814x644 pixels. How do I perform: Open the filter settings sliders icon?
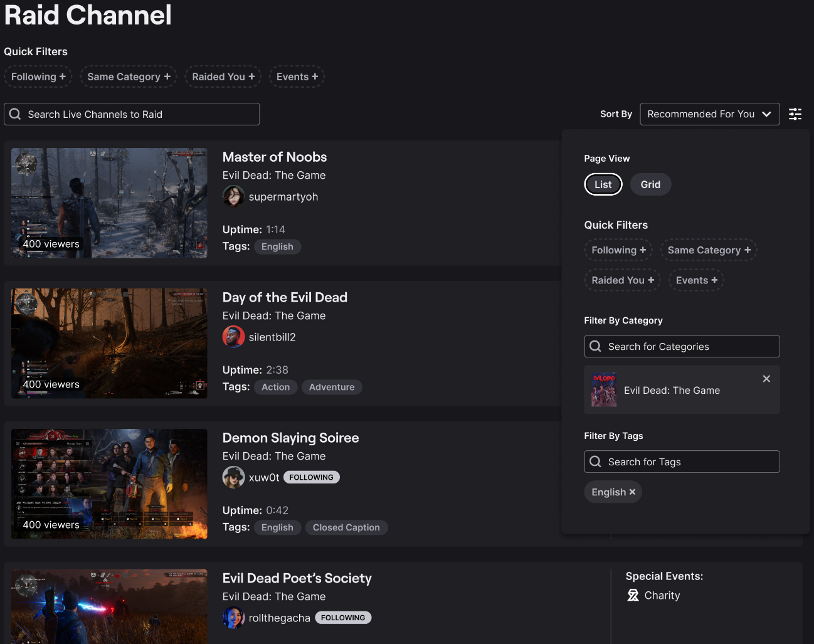(795, 114)
